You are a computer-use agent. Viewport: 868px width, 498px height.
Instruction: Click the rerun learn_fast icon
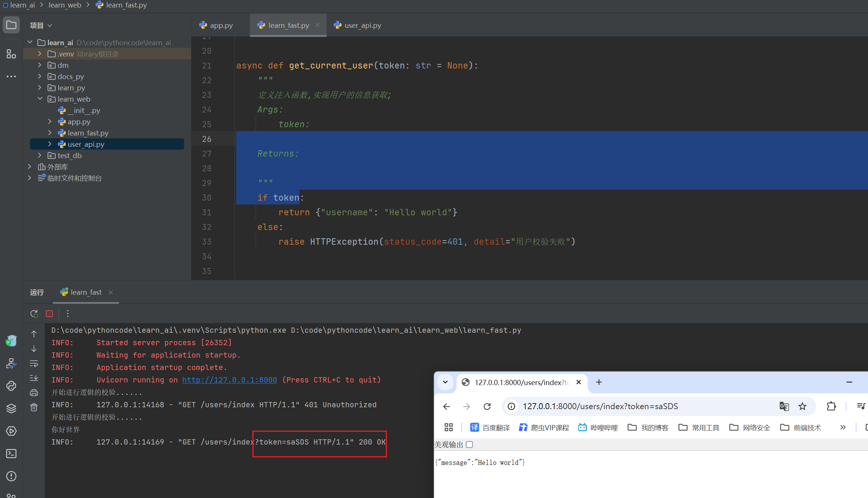[34, 314]
